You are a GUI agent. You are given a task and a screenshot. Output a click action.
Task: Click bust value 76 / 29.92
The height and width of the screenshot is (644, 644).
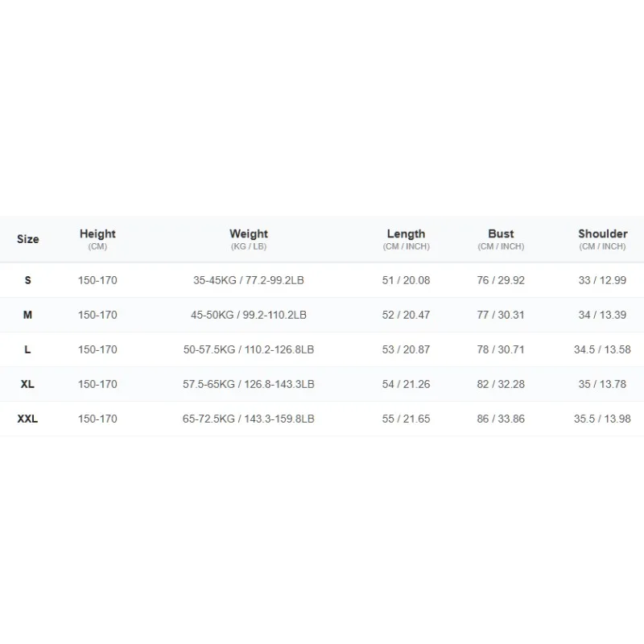[x=501, y=280]
